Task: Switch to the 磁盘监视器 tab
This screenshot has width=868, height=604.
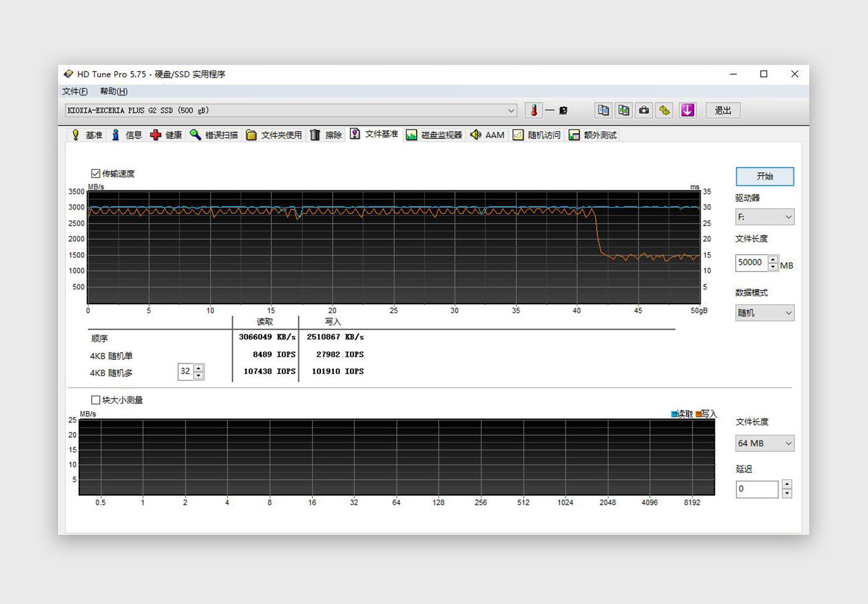Action: point(434,135)
